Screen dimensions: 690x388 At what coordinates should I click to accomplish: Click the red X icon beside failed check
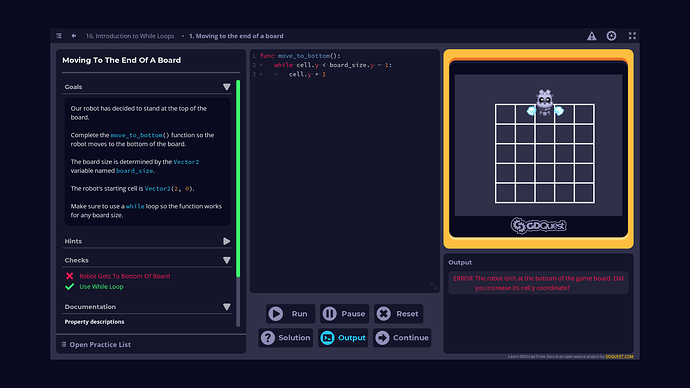(69, 276)
